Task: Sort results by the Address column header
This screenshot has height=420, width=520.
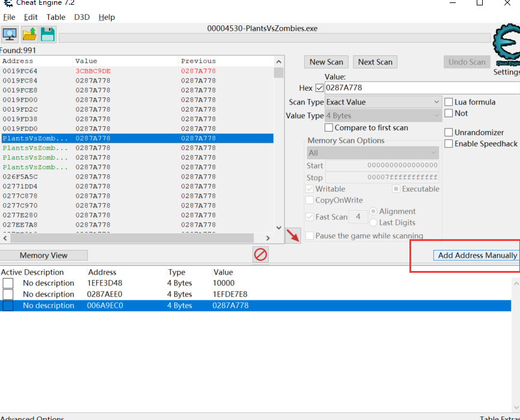Action: (37, 61)
